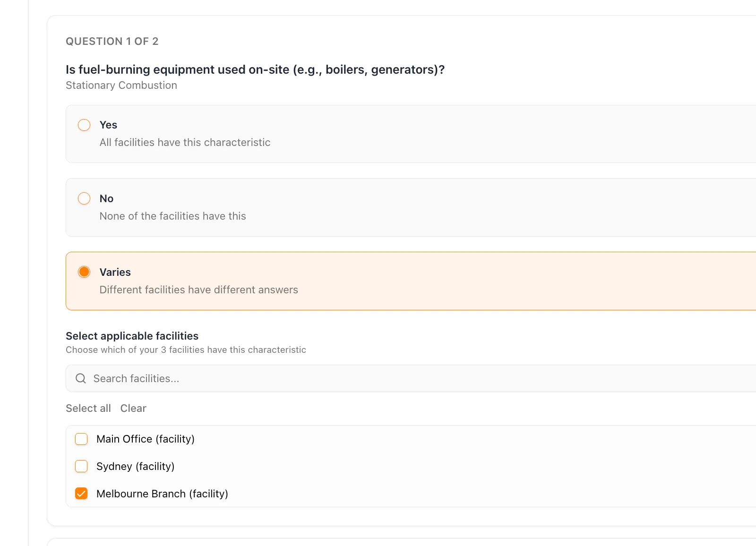Click the Stationary Combustion subtitle
The width and height of the screenshot is (756, 546).
coord(121,85)
